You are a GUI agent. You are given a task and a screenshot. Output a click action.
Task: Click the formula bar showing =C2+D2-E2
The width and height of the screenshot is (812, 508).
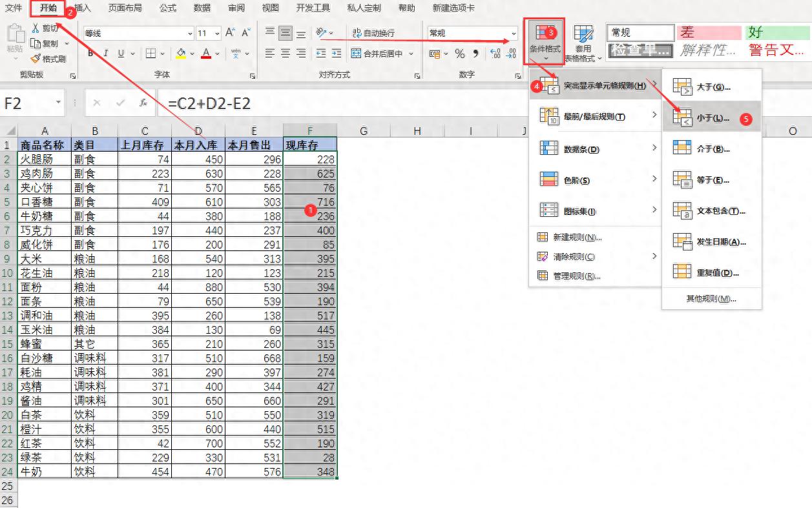coord(484,103)
